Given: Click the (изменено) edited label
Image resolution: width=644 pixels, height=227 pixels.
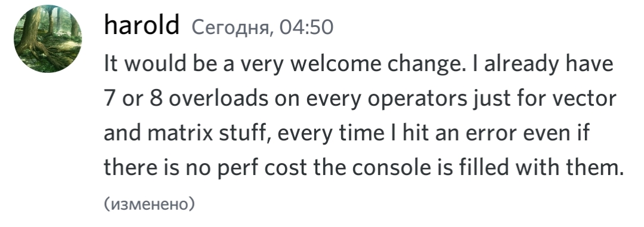Looking at the screenshot, I should coord(149,204).
